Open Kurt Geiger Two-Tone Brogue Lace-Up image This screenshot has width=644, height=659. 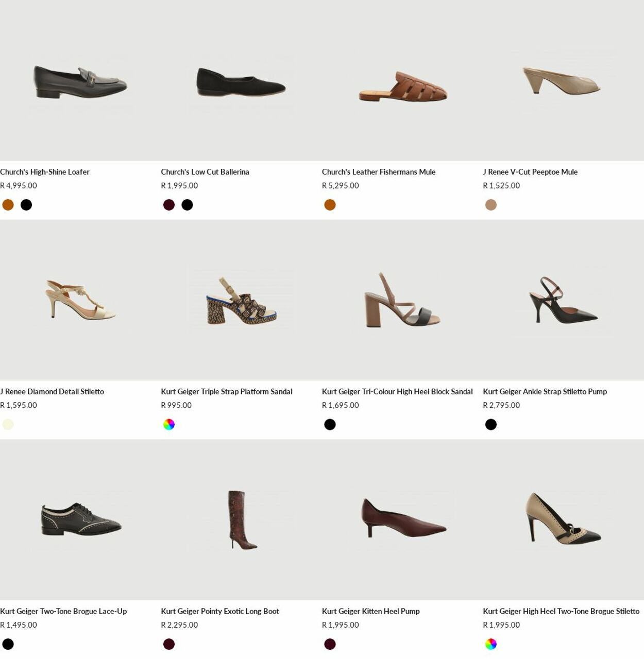coord(80,520)
